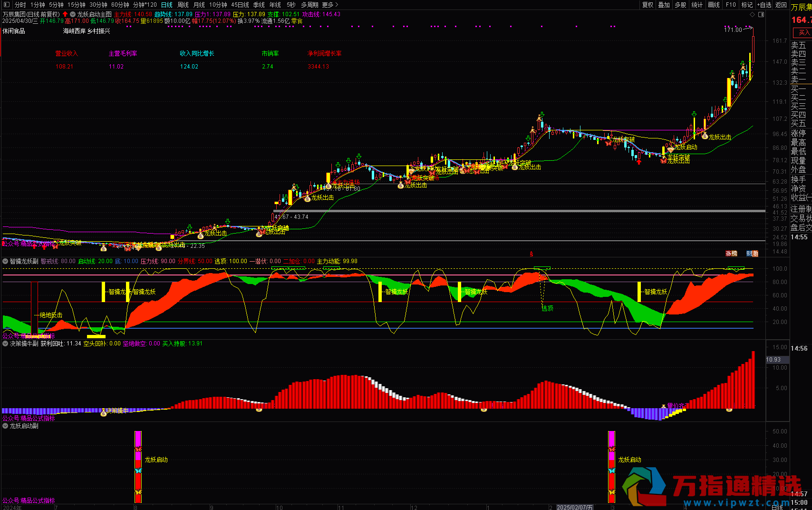Viewport: 812px width, 510px height.
Task: Select the 15分钟 period tab
Action: coord(77,5)
